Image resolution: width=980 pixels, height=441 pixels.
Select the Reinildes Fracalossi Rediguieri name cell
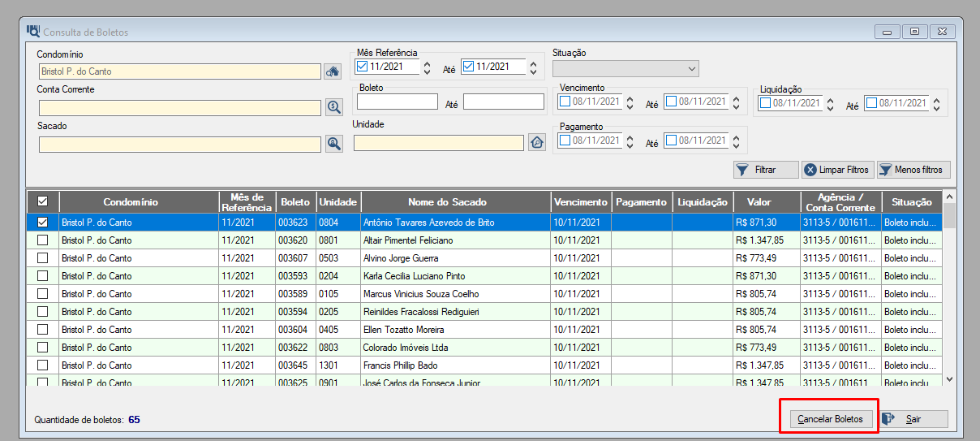pos(456,311)
